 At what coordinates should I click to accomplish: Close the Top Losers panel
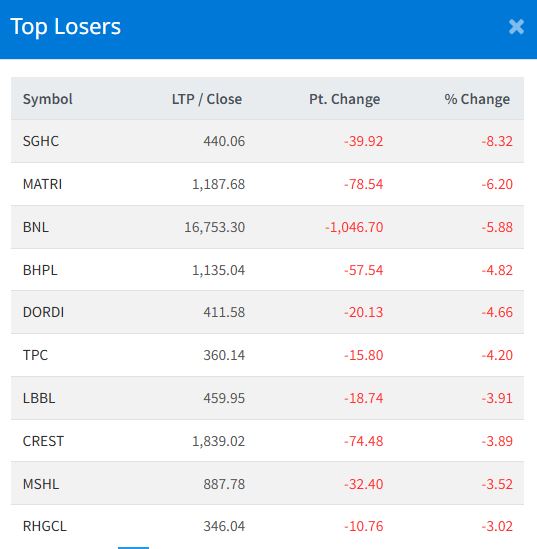tap(516, 27)
